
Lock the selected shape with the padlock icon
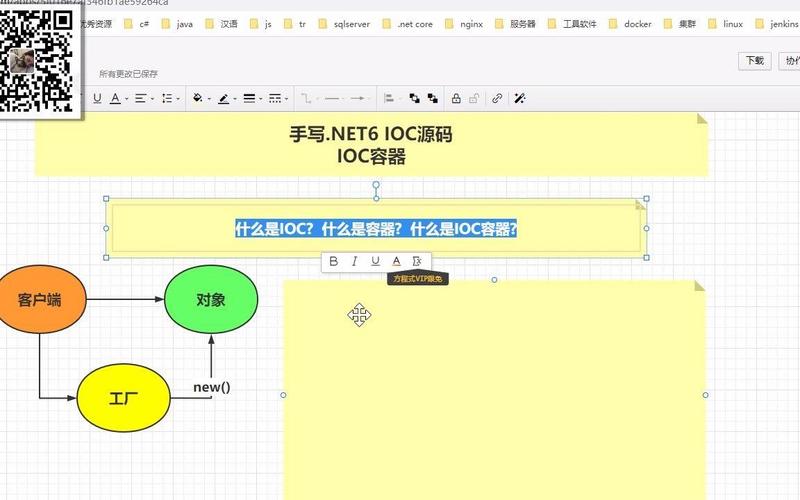click(456, 98)
